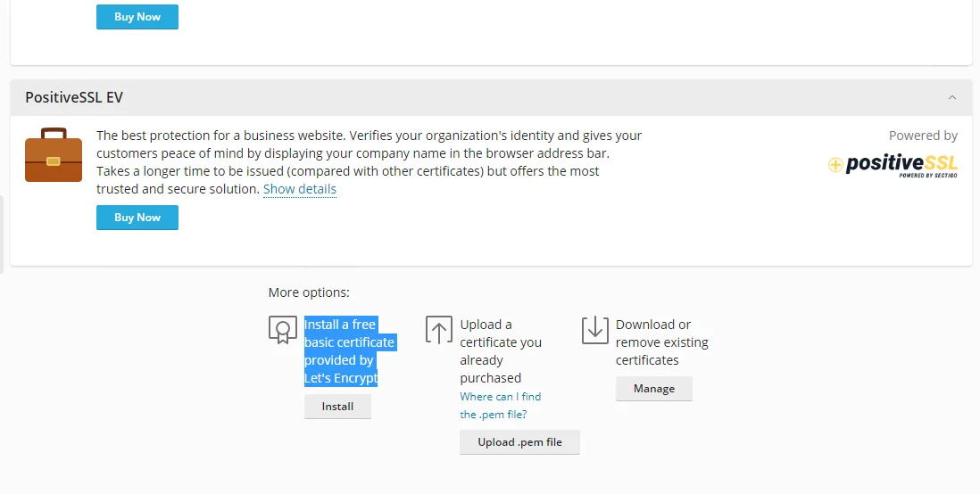
Task: Click the 'Upload a certificate you already purchased' text
Action: (x=500, y=351)
